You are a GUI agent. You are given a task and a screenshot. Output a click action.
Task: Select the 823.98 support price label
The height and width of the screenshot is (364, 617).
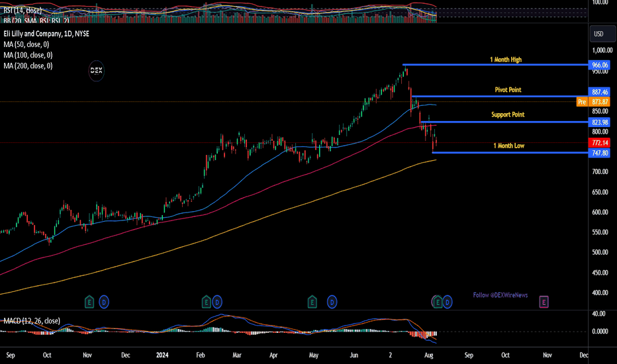click(x=599, y=122)
